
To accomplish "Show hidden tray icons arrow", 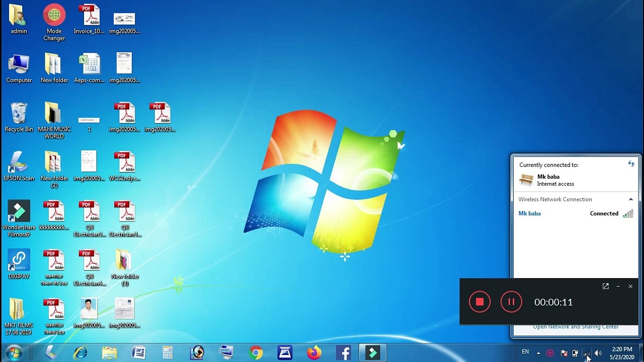I will click(x=538, y=353).
